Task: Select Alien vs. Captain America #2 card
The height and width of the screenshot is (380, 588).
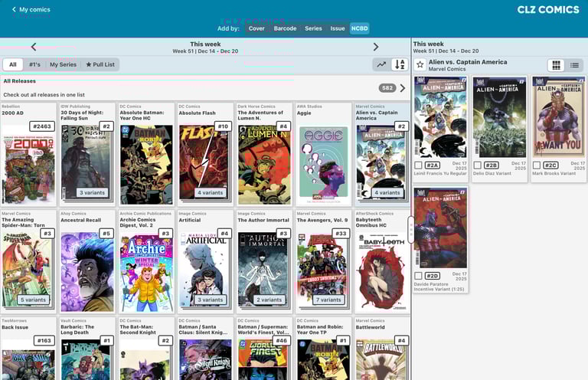Action: click(x=382, y=155)
